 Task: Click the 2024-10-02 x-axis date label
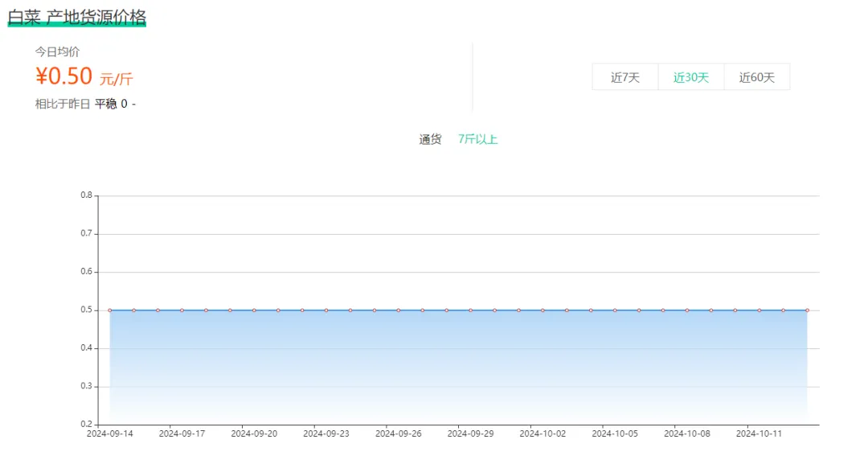(x=542, y=433)
